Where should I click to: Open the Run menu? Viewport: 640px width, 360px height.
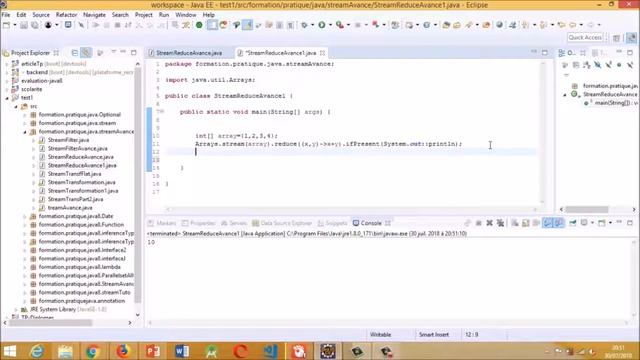pyautogui.click(x=164, y=15)
